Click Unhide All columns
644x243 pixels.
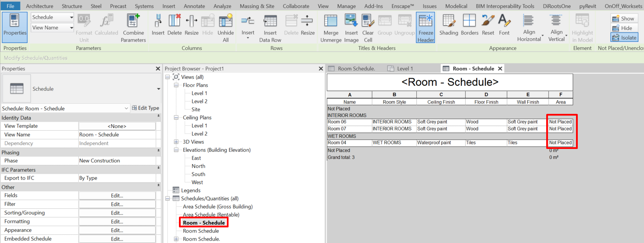[226, 27]
